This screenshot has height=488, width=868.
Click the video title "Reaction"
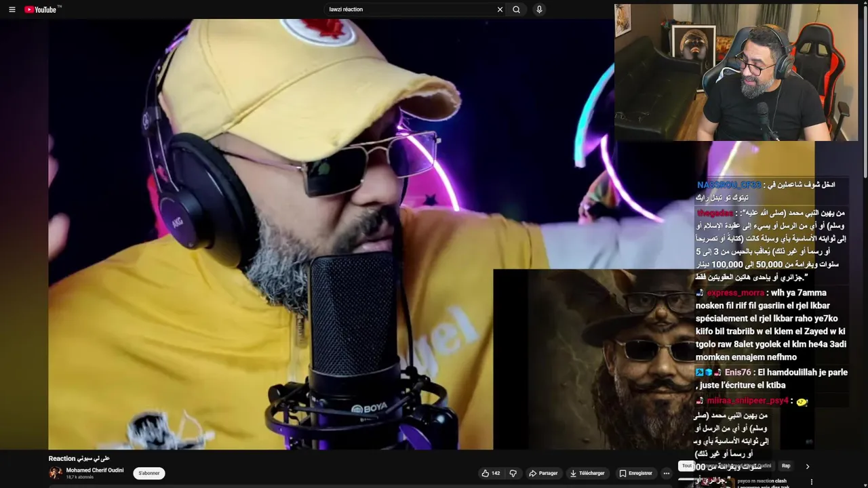point(79,459)
